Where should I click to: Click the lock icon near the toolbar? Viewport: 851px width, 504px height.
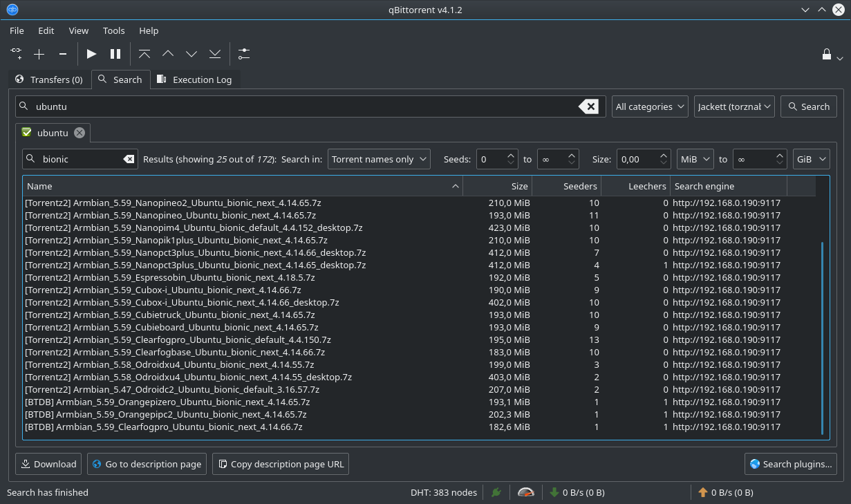point(827,53)
